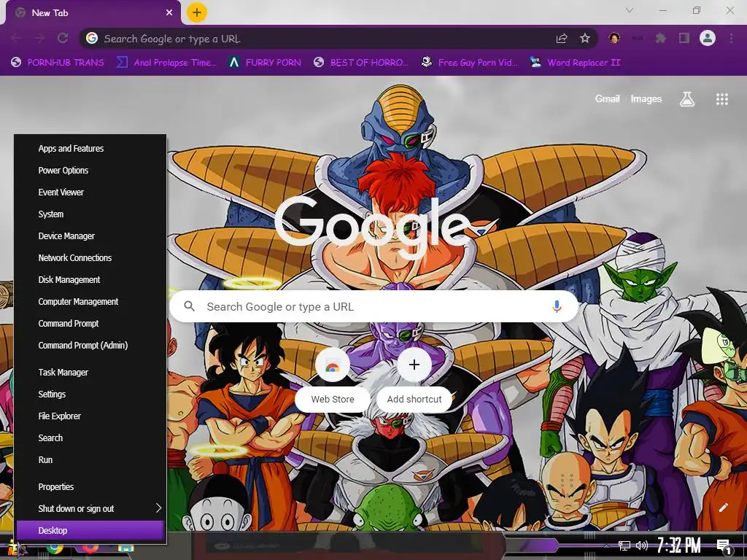Expand Shut down or sign out submenu
This screenshot has height=560, width=747.
click(x=90, y=509)
